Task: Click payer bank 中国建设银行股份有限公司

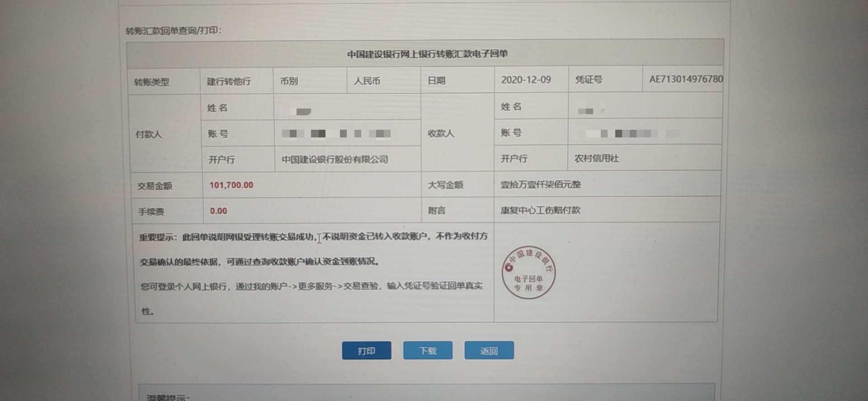Action: (x=335, y=159)
